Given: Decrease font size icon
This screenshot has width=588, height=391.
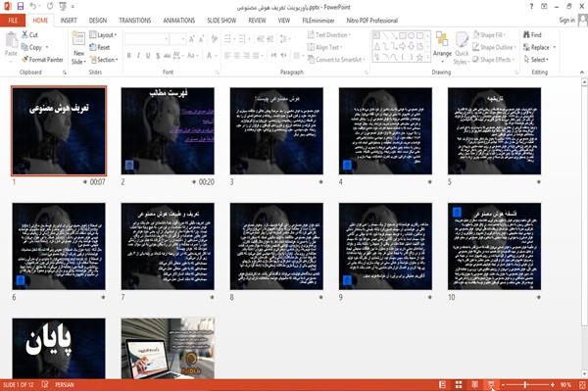Looking at the screenshot, I should click(x=202, y=39).
